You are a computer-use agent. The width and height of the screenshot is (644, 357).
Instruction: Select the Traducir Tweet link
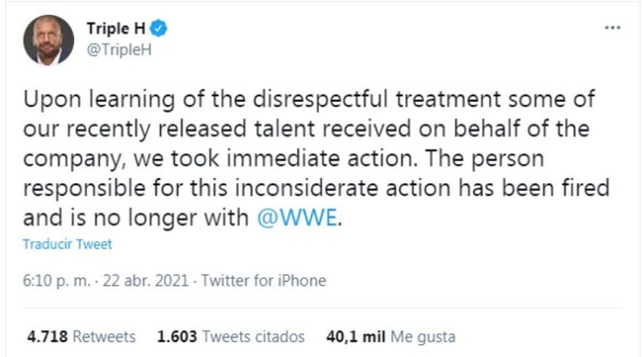(x=66, y=244)
